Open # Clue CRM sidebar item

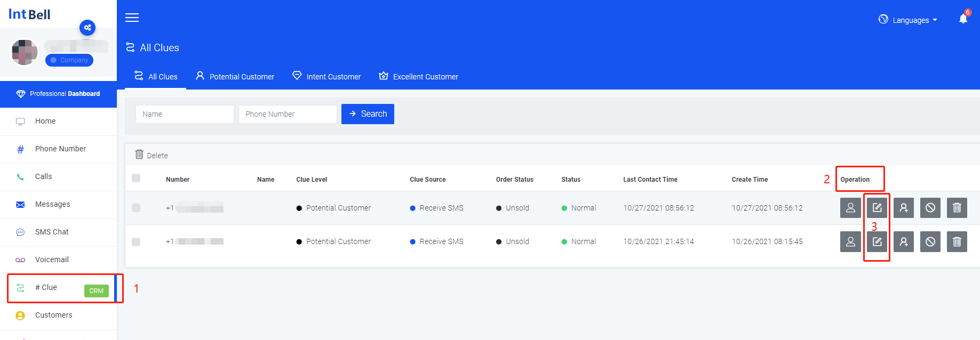(x=59, y=288)
